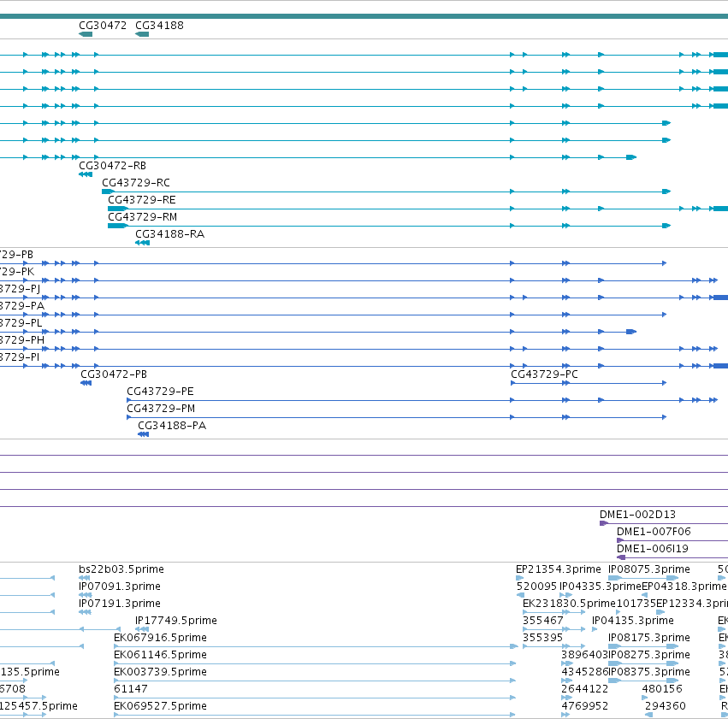Select protein label CG34188-PA
This screenshot has width=728, height=719.
coord(172,426)
